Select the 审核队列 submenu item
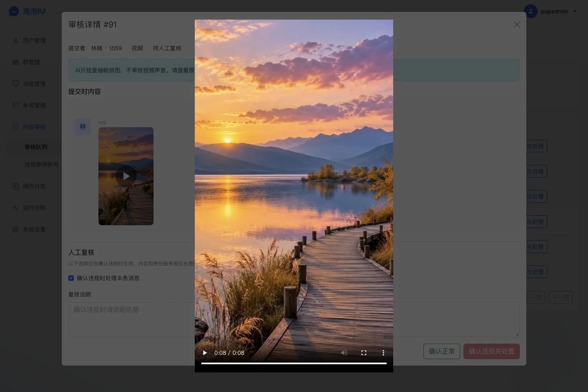This screenshot has height=392, width=588. (36, 147)
